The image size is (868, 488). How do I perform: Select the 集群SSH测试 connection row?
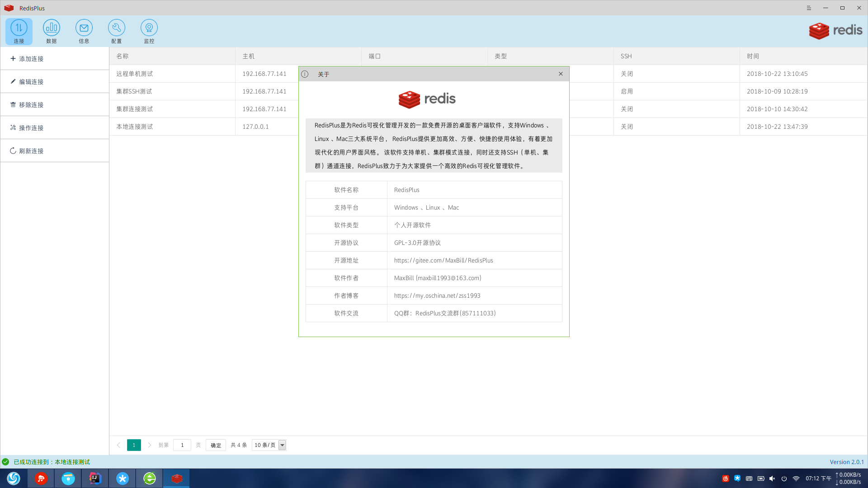pyautogui.click(x=488, y=91)
